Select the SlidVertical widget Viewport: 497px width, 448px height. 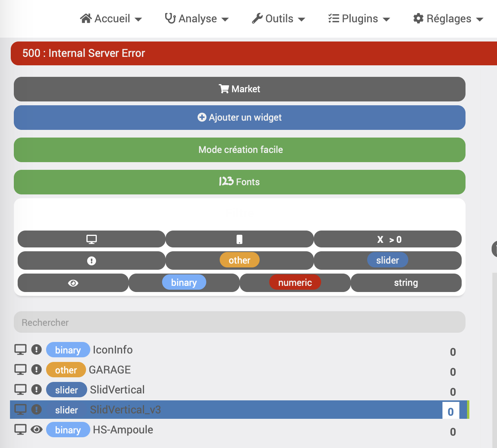pyautogui.click(x=240, y=390)
